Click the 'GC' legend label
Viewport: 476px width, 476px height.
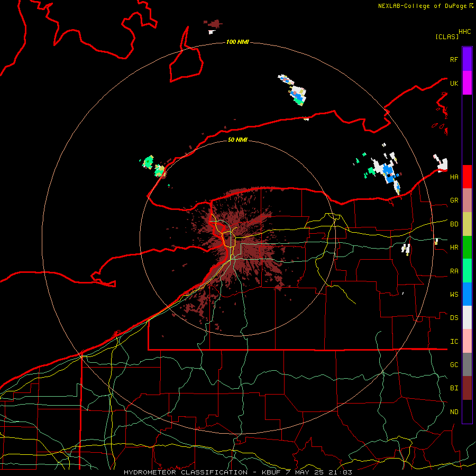point(454,365)
